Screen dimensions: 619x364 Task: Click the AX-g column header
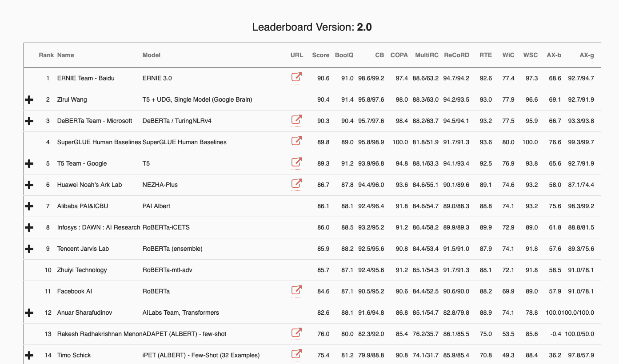tap(587, 55)
